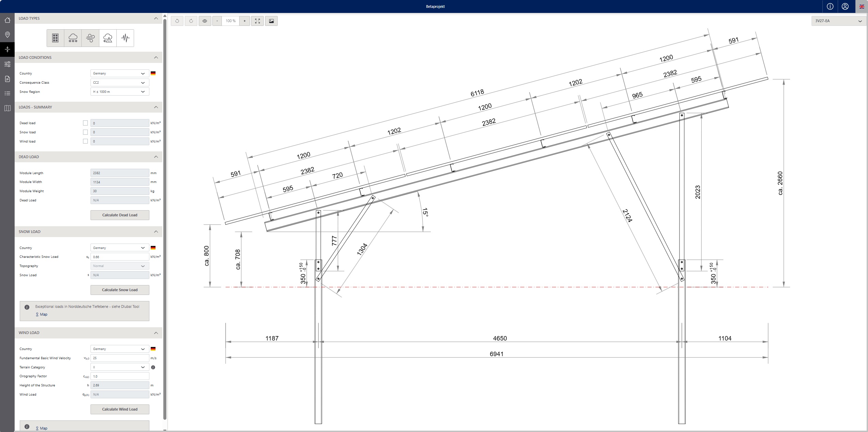868x432 pixels.
Task: Open the location pin section
Action: coord(7,35)
